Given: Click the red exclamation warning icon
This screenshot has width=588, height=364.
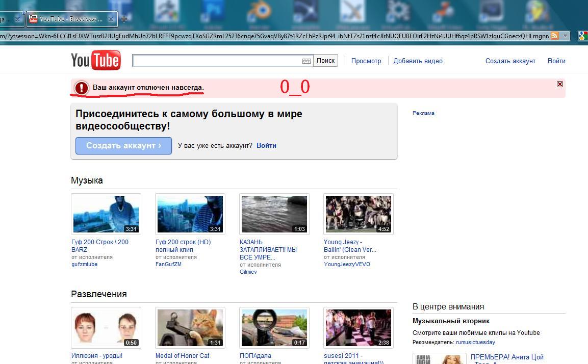Looking at the screenshot, I should (x=82, y=88).
